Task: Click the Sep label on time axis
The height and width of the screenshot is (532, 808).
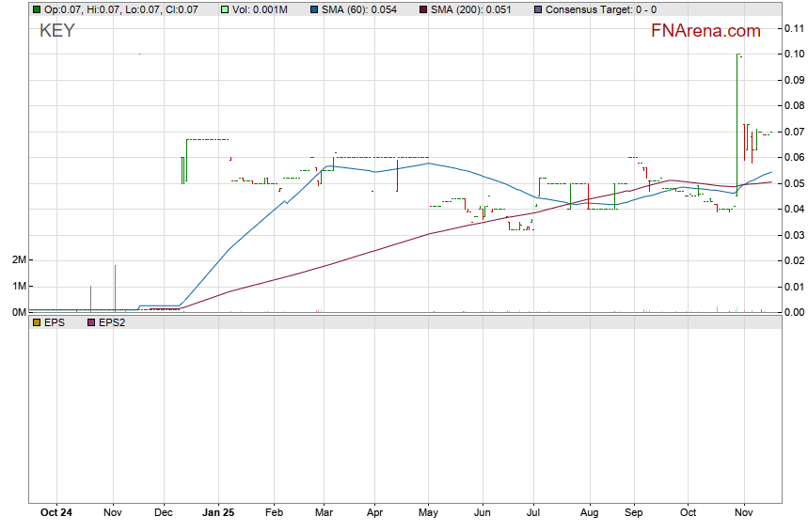Action: 633,513
